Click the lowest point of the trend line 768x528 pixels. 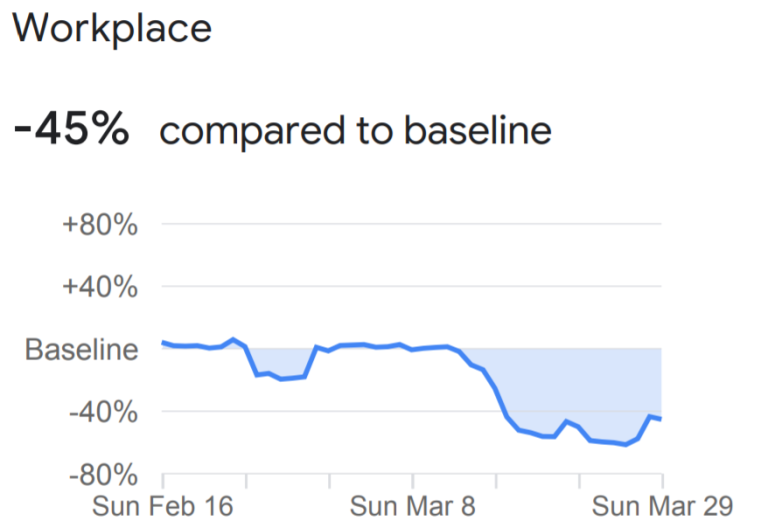(626, 444)
